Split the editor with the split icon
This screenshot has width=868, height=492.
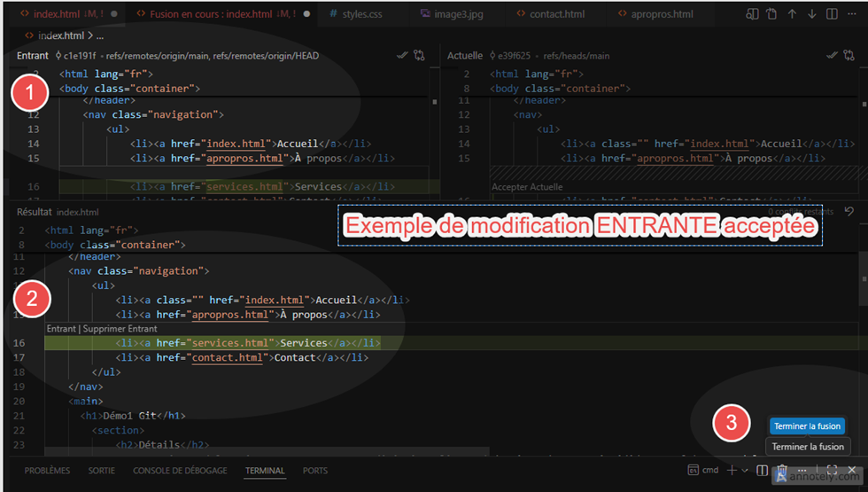point(832,14)
